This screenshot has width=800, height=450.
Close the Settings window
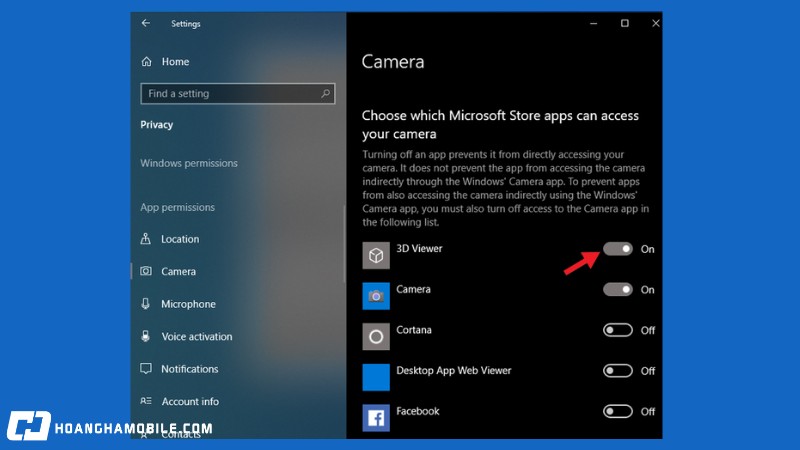pyautogui.click(x=656, y=23)
